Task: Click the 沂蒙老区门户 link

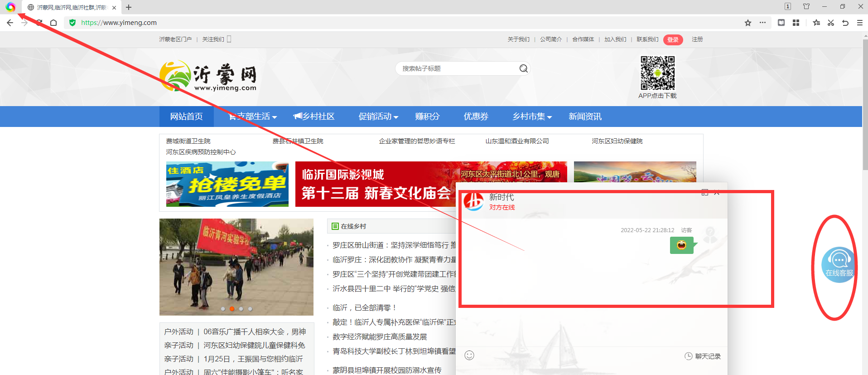Action: click(x=175, y=39)
